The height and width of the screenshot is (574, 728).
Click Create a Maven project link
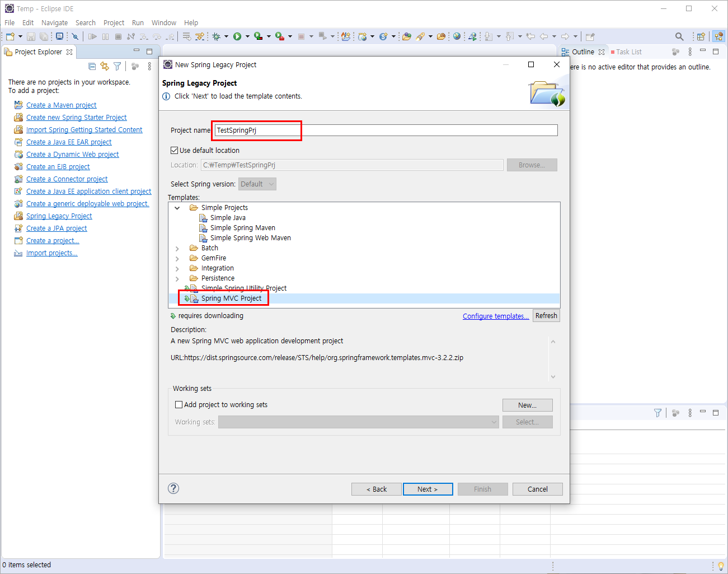62,105
